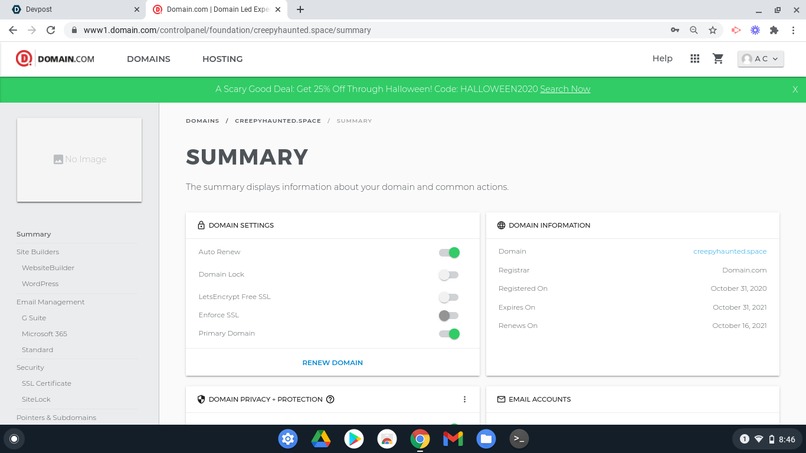The height and width of the screenshot is (453, 806).
Task: Open Play Store from the shelf
Action: click(354, 439)
